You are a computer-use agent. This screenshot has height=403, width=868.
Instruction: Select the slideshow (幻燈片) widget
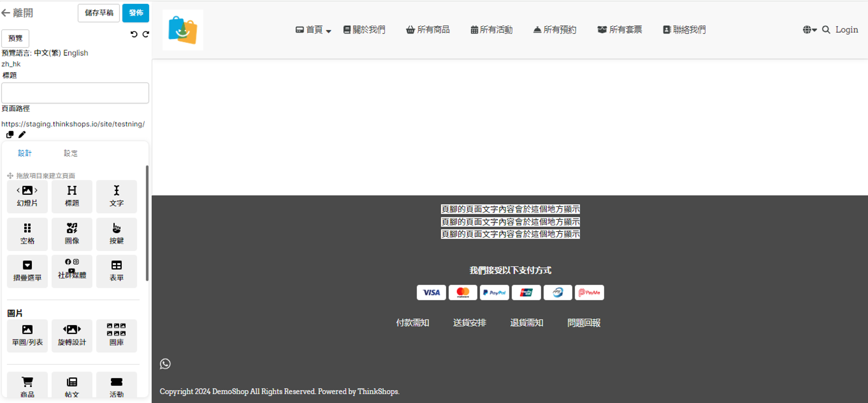tap(27, 196)
